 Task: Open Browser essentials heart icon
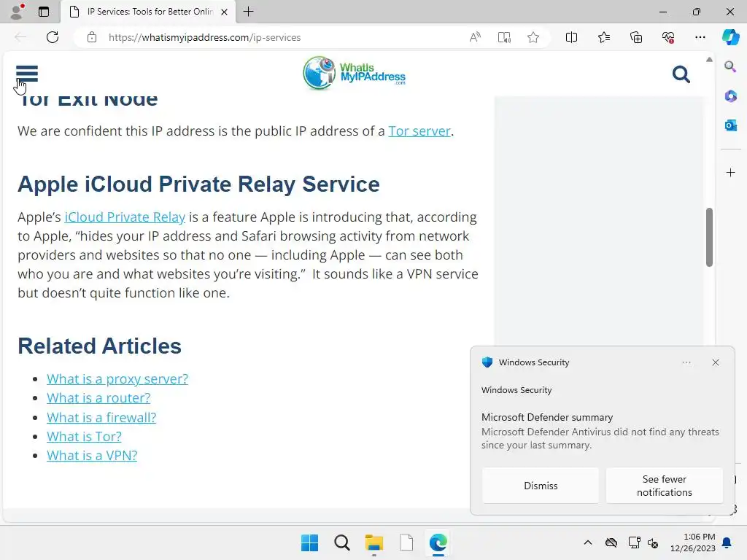pos(668,37)
